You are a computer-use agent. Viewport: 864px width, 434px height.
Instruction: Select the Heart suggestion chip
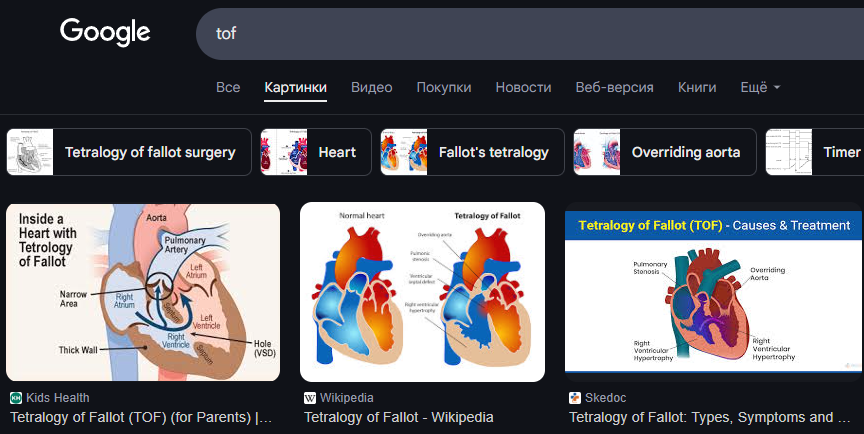[x=316, y=152]
